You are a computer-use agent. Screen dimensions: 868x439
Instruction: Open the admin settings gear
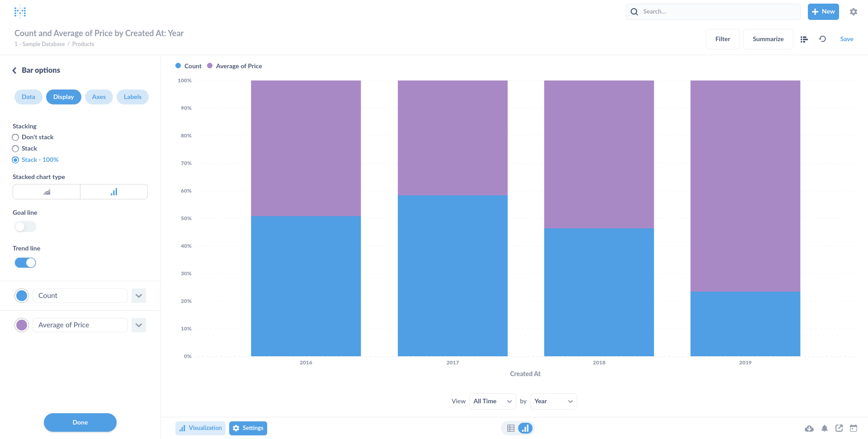(x=854, y=11)
